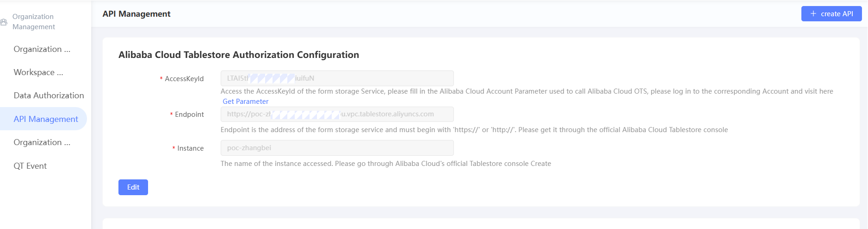This screenshot has width=868, height=229.
Task: Click the Instance help text about Tablestore console
Action: pos(386,164)
